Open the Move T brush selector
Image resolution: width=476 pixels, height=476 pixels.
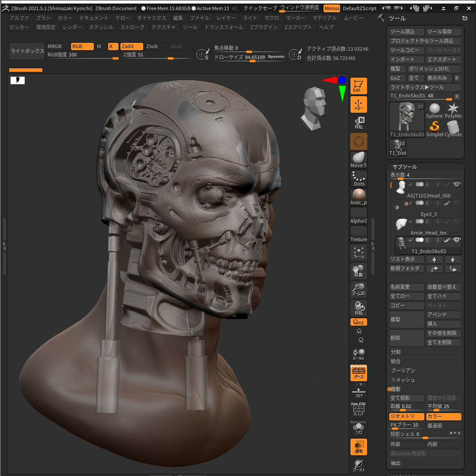point(358,160)
